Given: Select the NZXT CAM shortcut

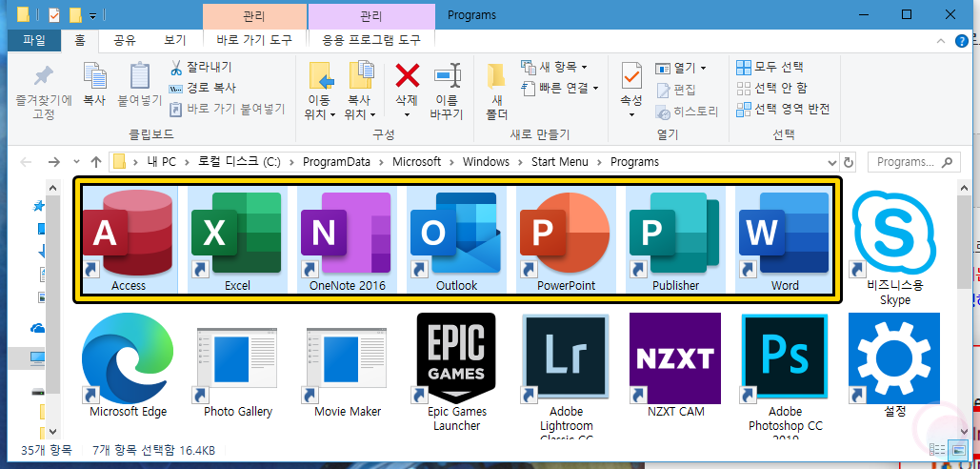Looking at the screenshot, I should click(675, 365).
